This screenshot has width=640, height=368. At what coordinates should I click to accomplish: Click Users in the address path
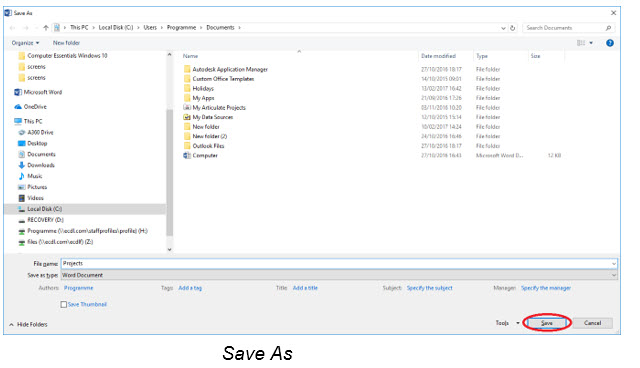coord(150,28)
